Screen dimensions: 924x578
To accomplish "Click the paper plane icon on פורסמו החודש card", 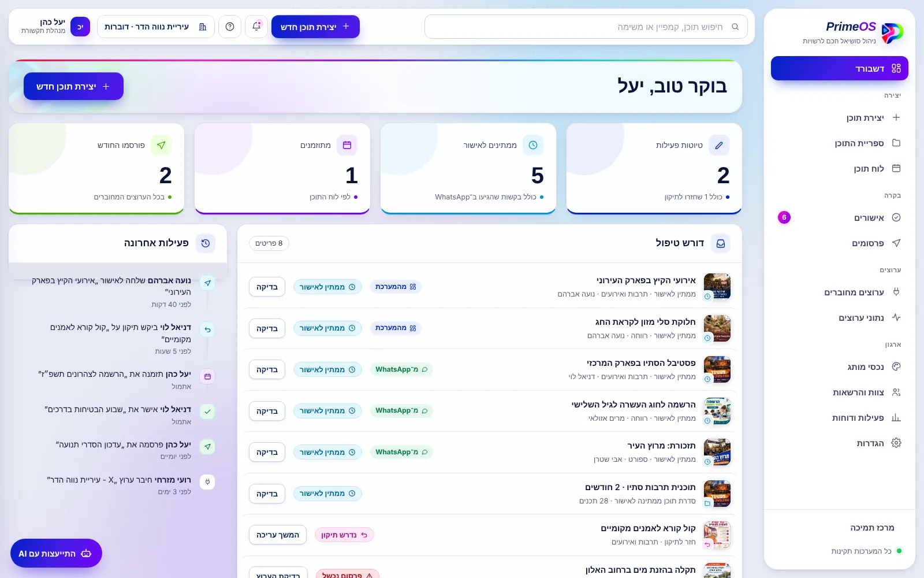I will 161,145.
